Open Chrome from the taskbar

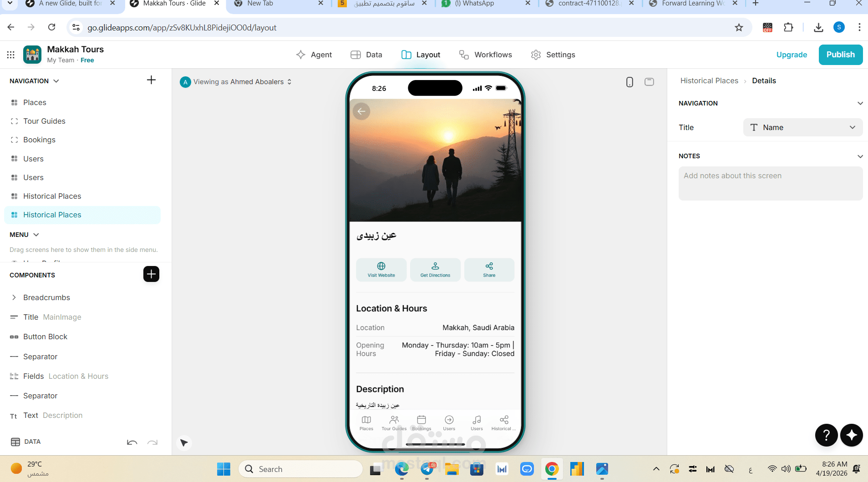pos(552,469)
